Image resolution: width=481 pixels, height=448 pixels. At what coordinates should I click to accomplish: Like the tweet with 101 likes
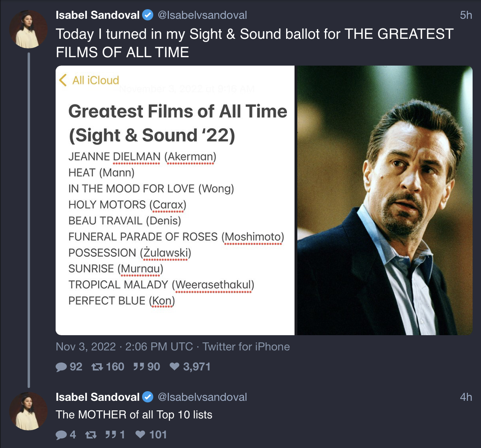[140, 435]
